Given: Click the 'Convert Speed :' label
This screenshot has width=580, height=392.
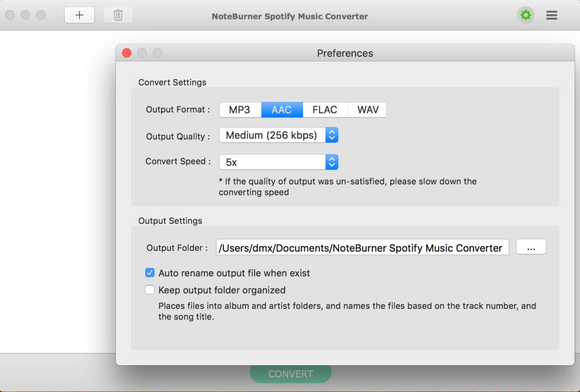Looking at the screenshot, I should [178, 161].
